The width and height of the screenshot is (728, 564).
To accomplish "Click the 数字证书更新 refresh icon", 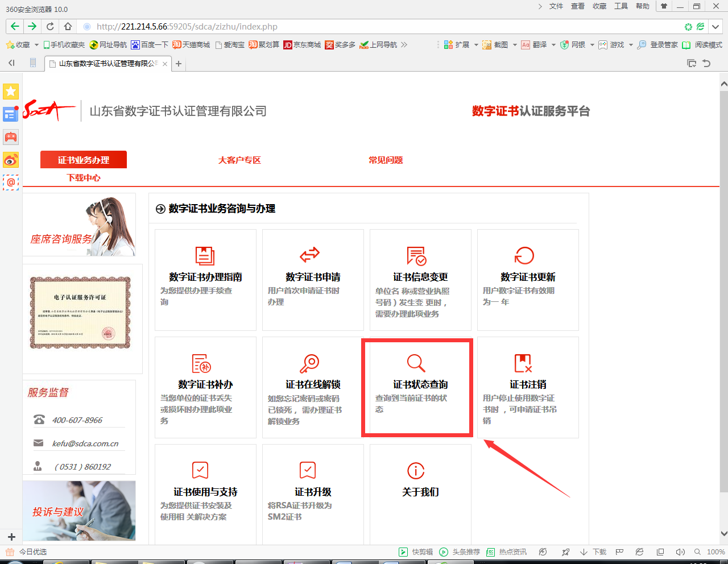I will pyautogui.click(x=524, y=256).
